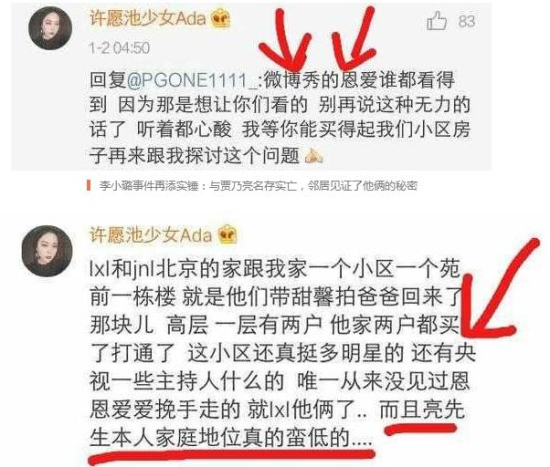Open the second 许愿池少女Ada username link

point(150,235)
